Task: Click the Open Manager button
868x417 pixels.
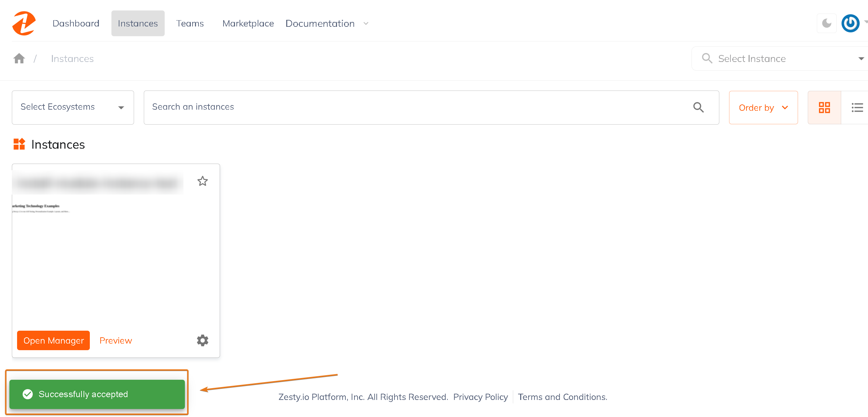Action: 53,340
